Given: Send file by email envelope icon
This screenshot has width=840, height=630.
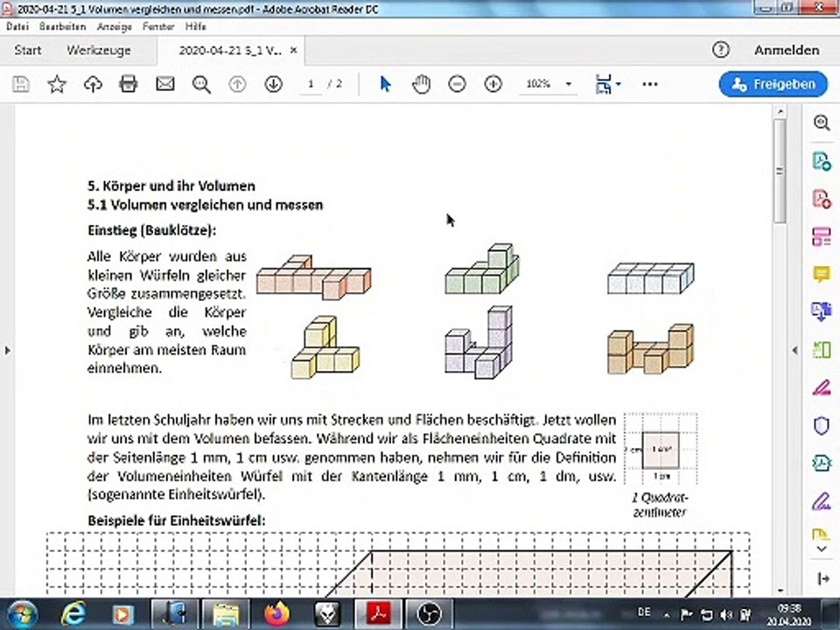Looking at the screenshot, I should [x=165, y=84].
